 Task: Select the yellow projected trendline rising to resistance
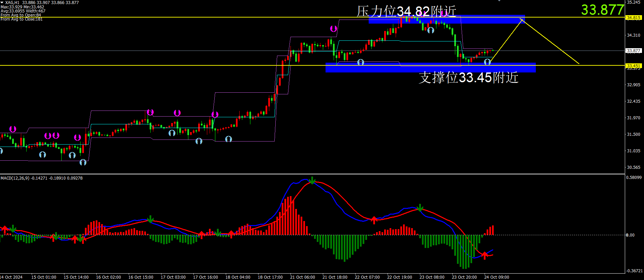point(506,40)
